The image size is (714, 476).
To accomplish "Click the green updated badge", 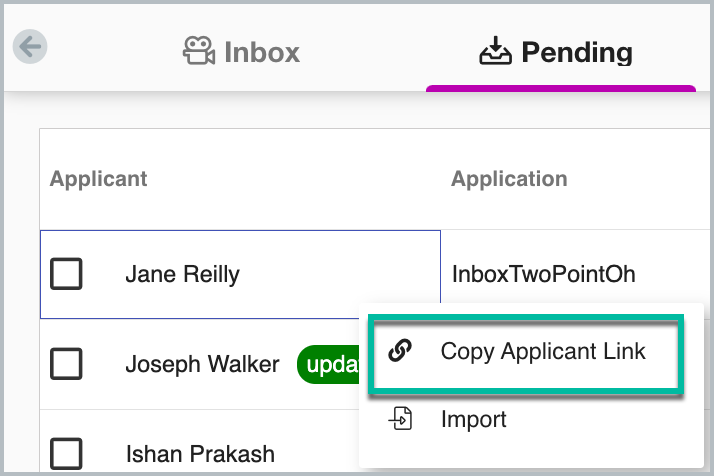I will (329, 364).
